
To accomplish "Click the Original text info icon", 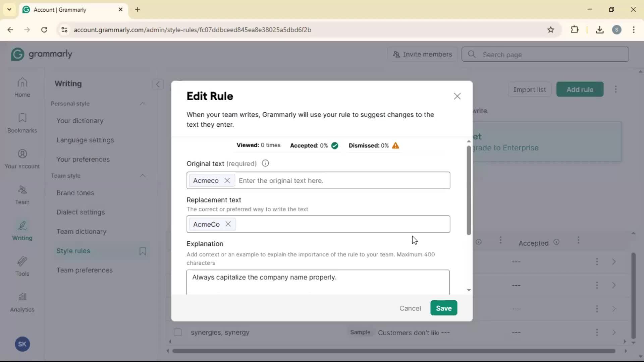I will (x=265, y=164).
